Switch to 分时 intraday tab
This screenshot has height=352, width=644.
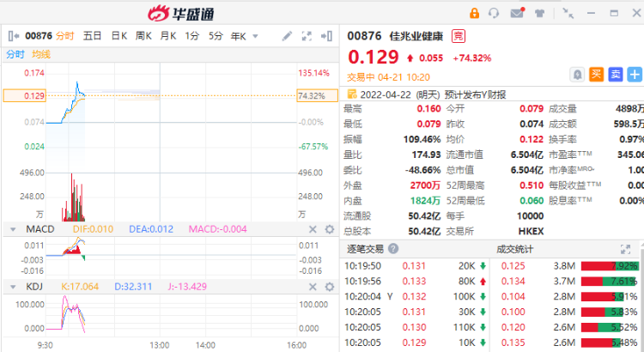(x=65, y=36)
